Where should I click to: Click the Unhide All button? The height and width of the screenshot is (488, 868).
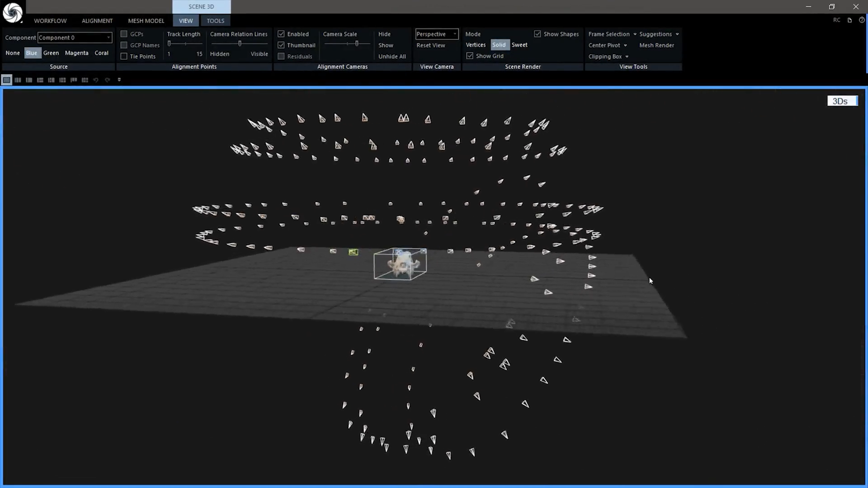392,56
